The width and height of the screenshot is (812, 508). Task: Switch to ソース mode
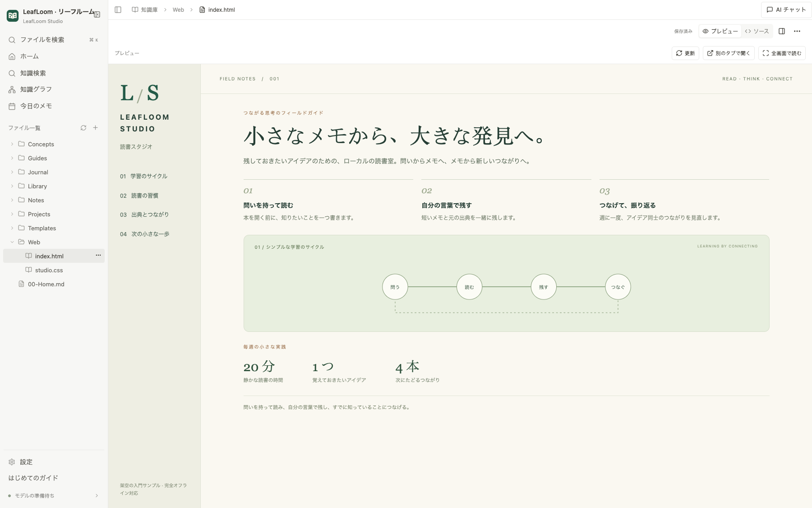757,31
